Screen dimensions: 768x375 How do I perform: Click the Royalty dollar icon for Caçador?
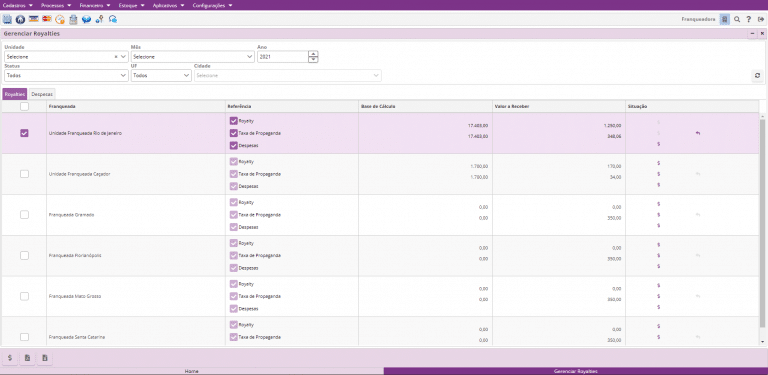click(x=658, y=163)
